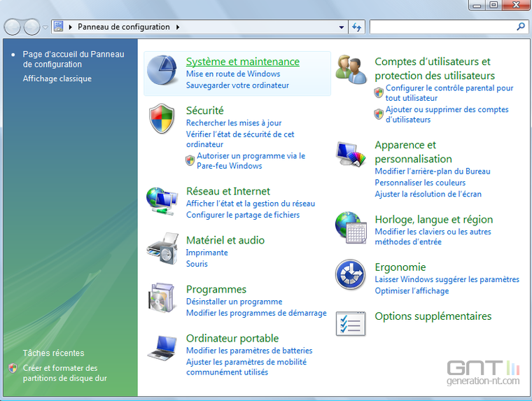Click the shield icon beside Autoriser un programme
This screenshot has width=532, height=401.
[x=190, y=160]
